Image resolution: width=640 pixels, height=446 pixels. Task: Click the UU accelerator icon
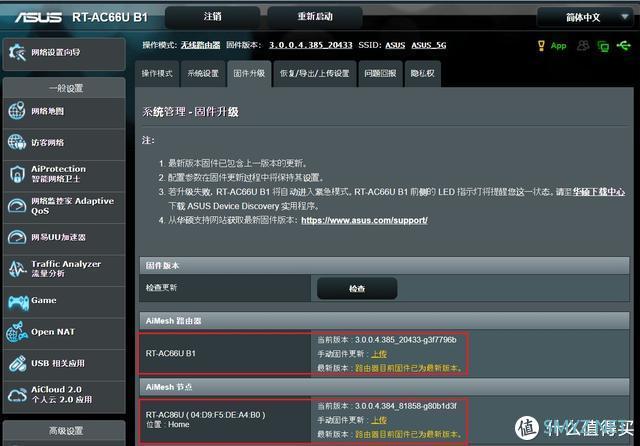17,237
